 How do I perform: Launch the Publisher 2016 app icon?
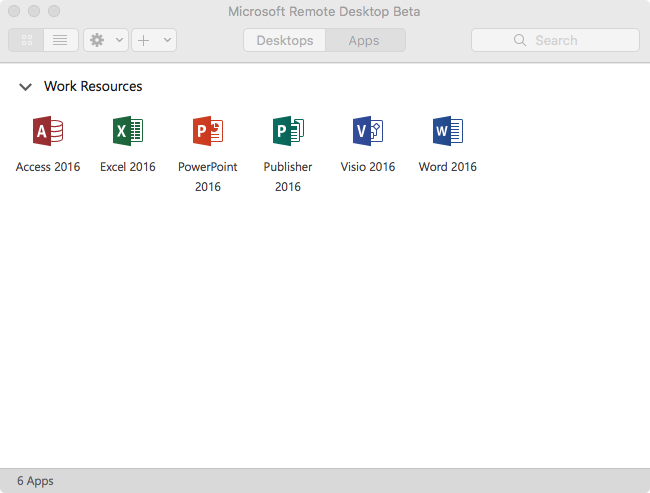coord(288,131)
